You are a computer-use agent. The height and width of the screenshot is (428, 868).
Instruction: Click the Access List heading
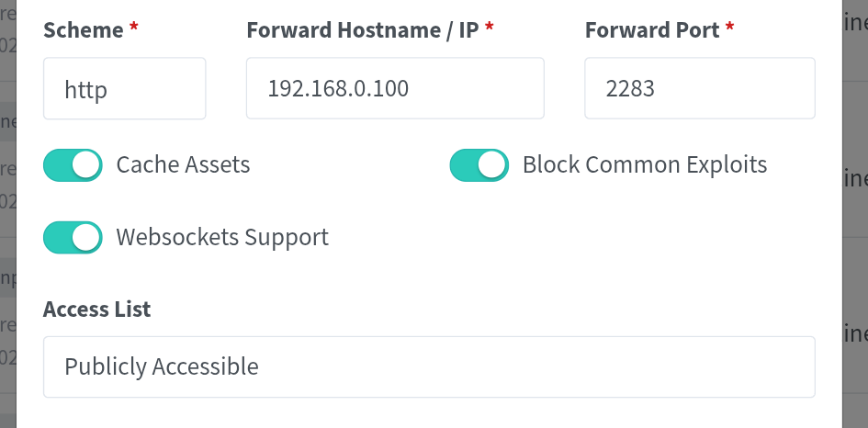(x=96, y=310)
